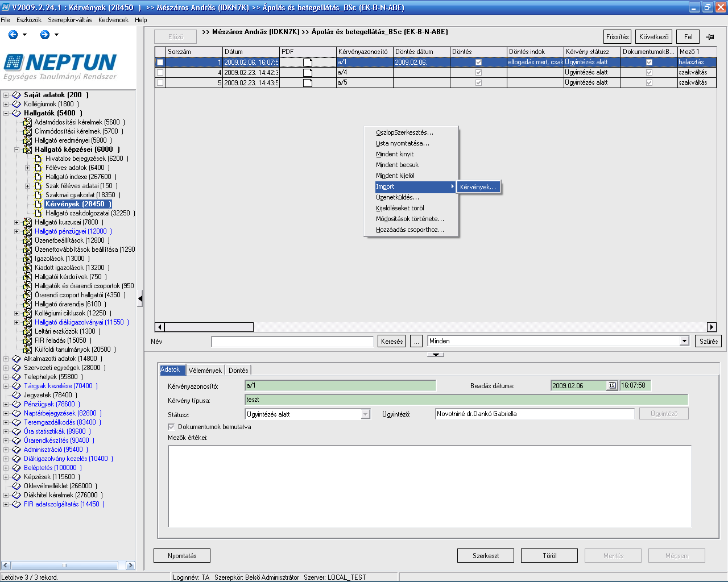Click the pin icon next to Fel
Viewport: 728px width, 582px height.
(x=710, y=37)
